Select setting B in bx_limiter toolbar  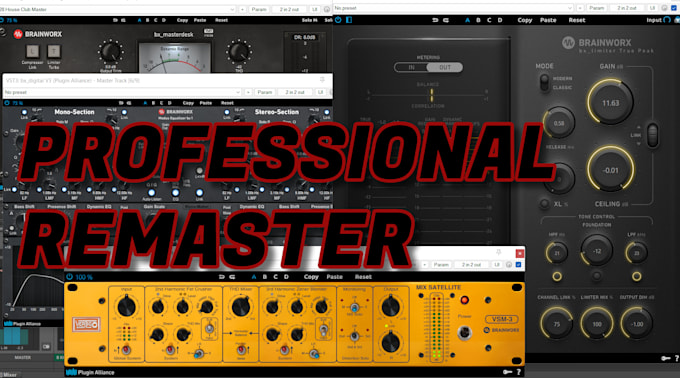point(478,20)
